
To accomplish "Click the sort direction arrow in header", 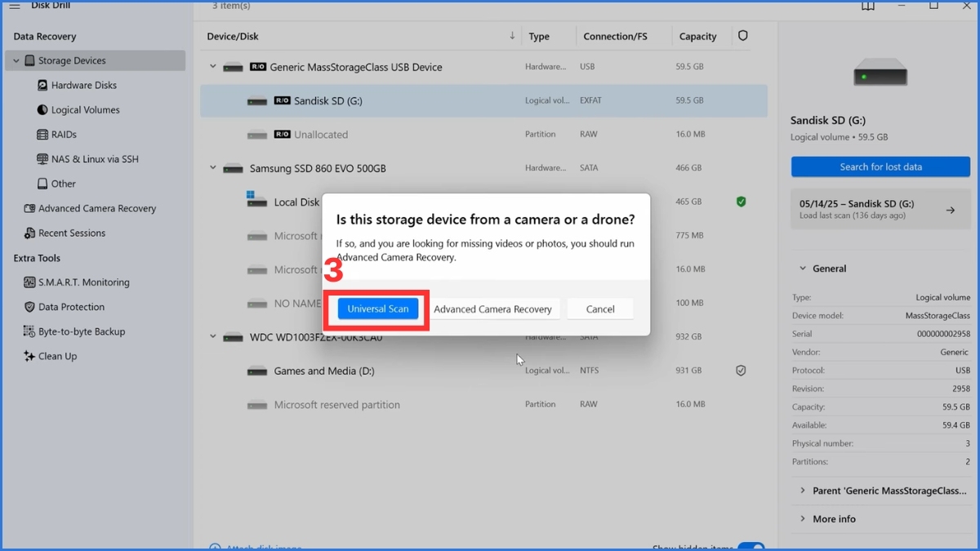I will coord(512,35).
